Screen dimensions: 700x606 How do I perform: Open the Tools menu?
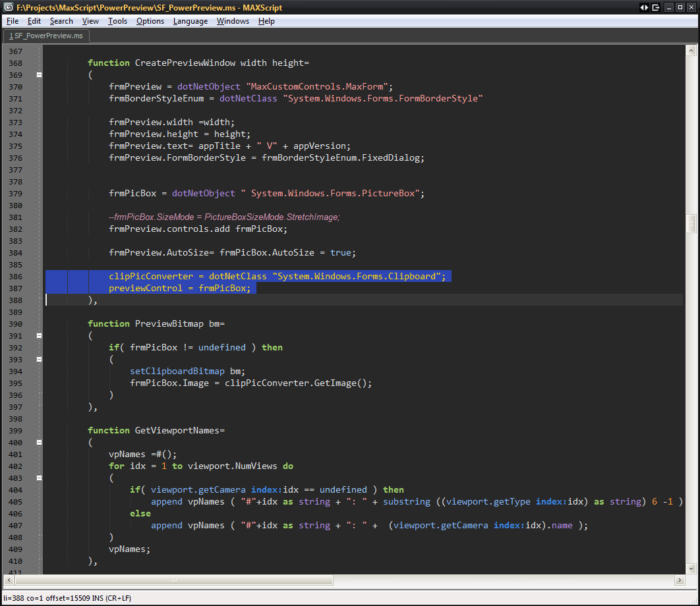click(117, 21)
